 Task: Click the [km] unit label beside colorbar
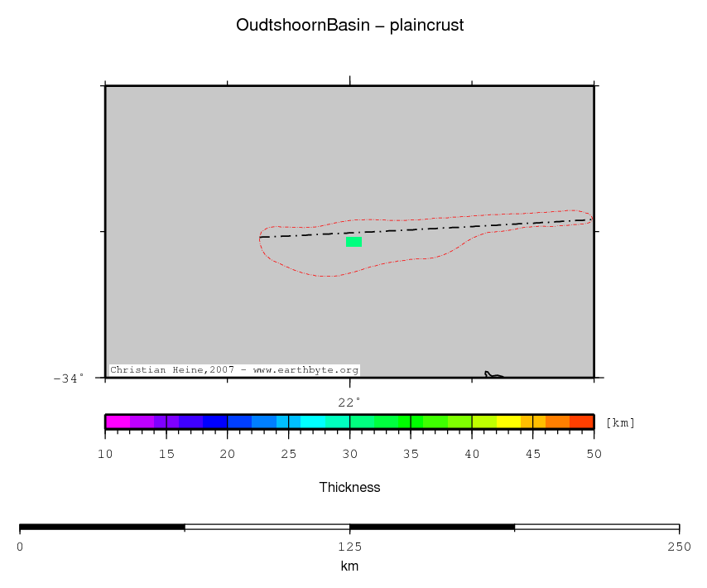point(620,422)
